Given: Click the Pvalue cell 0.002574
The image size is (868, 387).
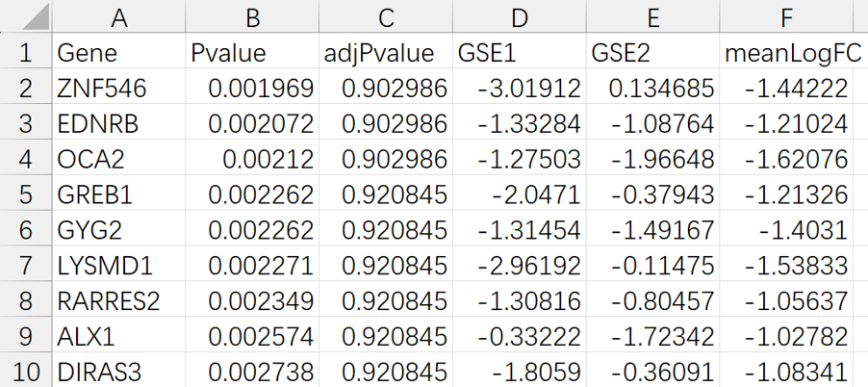Looking at the screenshot, I should (253, 334).
